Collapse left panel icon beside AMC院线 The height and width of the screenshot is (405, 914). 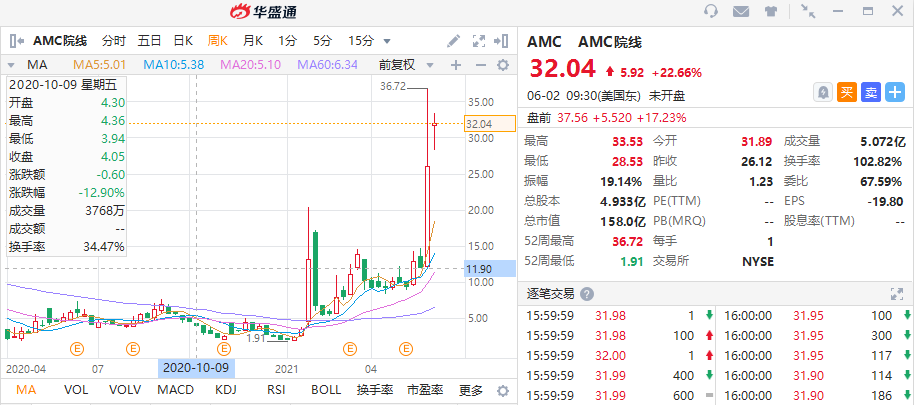tap(17, 41)
